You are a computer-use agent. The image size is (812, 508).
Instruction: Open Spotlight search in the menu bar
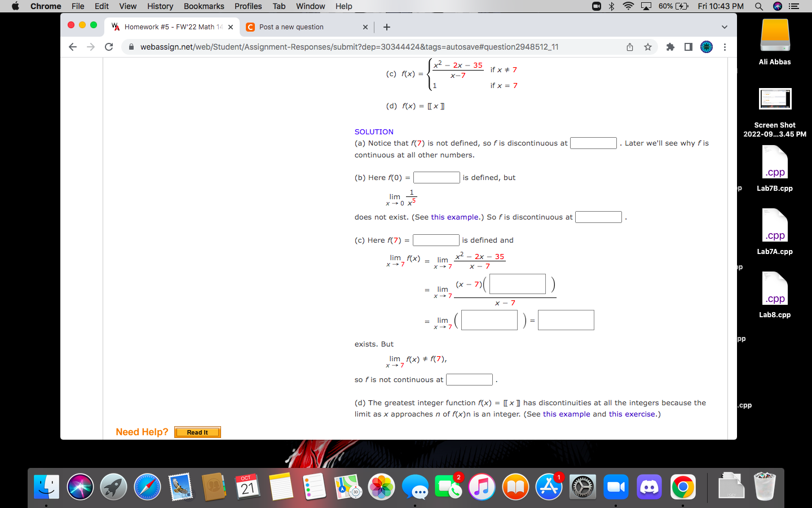click(759, 6)
